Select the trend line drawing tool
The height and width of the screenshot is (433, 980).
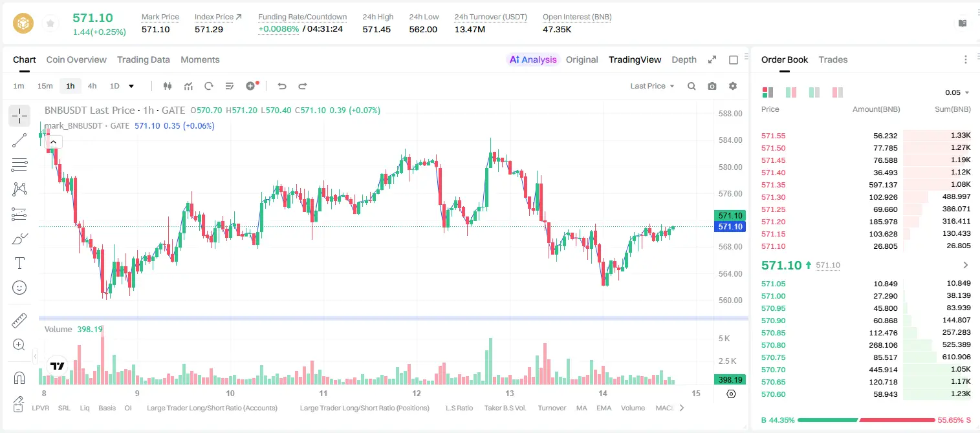(x=19, y=140)
